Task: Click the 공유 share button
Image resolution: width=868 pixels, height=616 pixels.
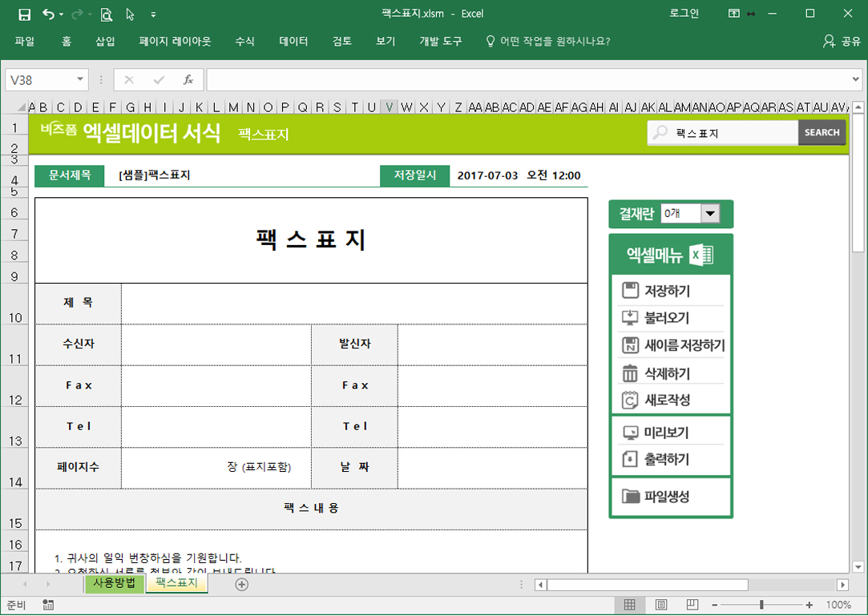Action: point(842,41)
